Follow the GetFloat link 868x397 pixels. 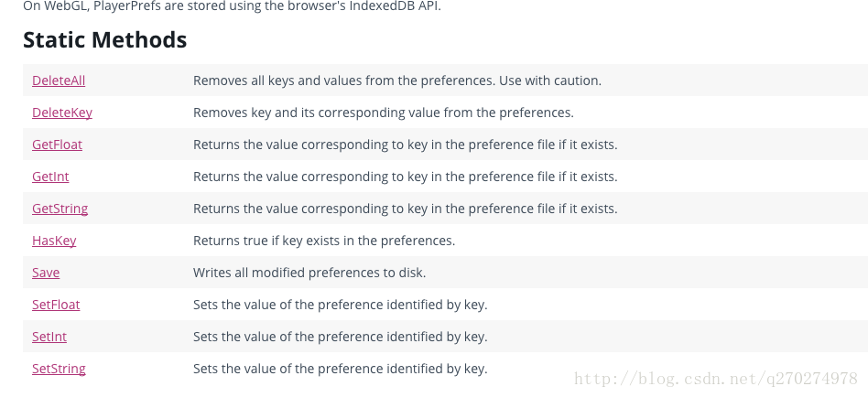(x=57, y=145)
